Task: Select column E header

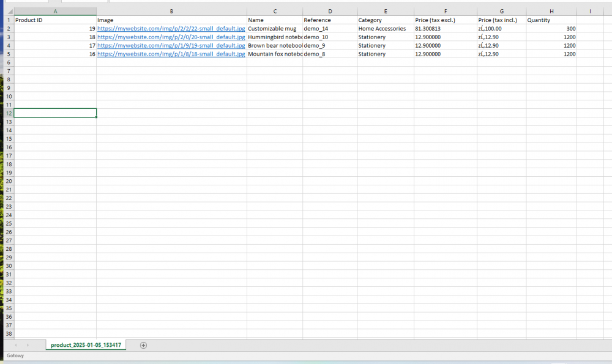Action: 386,11
